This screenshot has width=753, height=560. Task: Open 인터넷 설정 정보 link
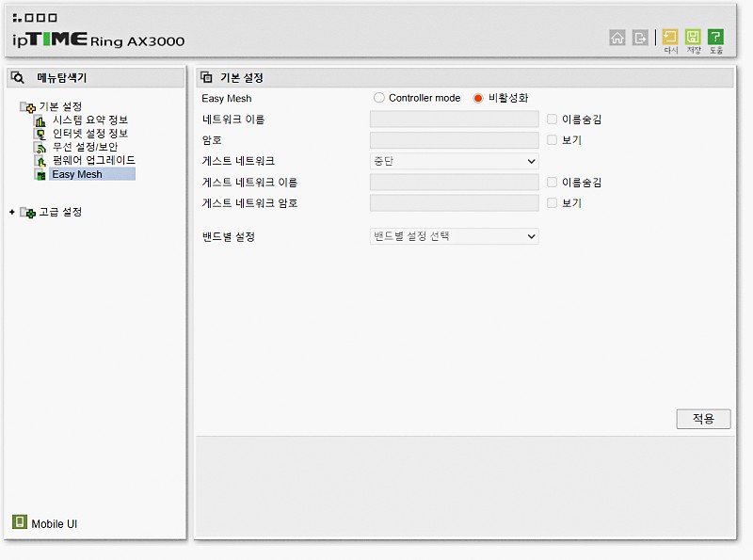pos(89,134)
